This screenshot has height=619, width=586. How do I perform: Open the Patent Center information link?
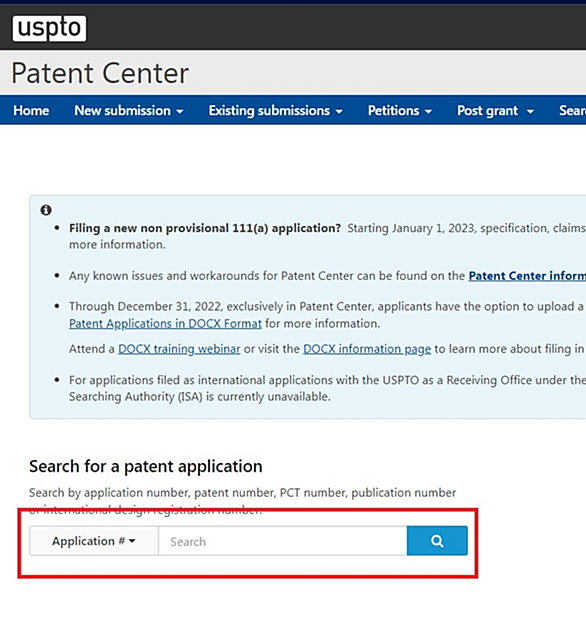527,276
